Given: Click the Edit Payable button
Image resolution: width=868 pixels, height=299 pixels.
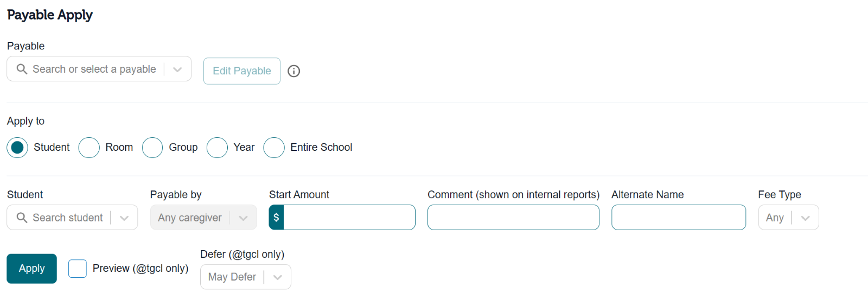Looking at the screenshot, I should click(242, 71).
